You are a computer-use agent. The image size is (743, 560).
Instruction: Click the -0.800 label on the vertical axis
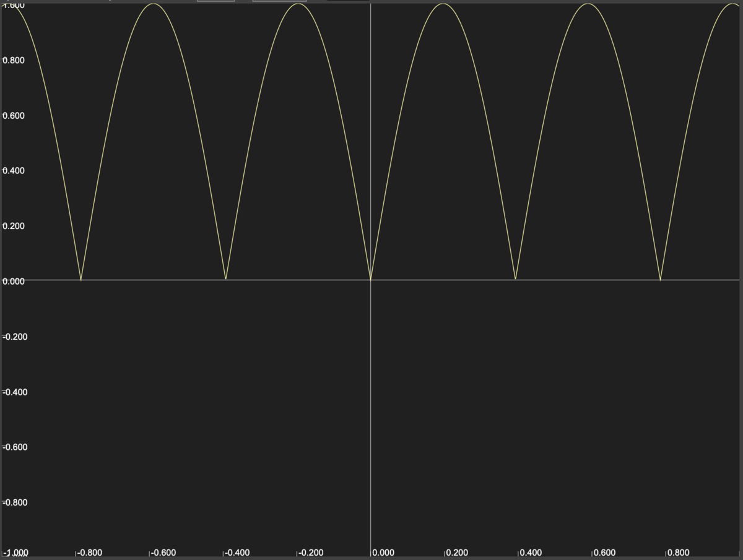click(16, 502)
